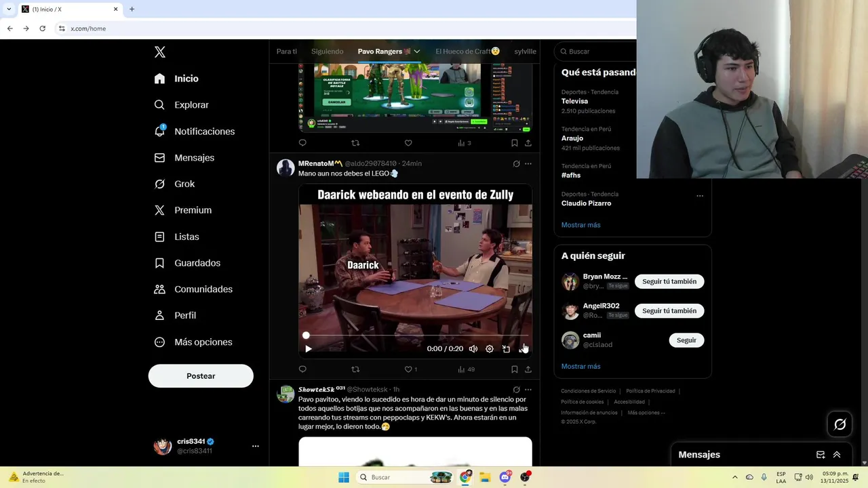Viewport: 868px width, 488px height.
Task: Show hidden system tray icons
Action: (734, 477)
